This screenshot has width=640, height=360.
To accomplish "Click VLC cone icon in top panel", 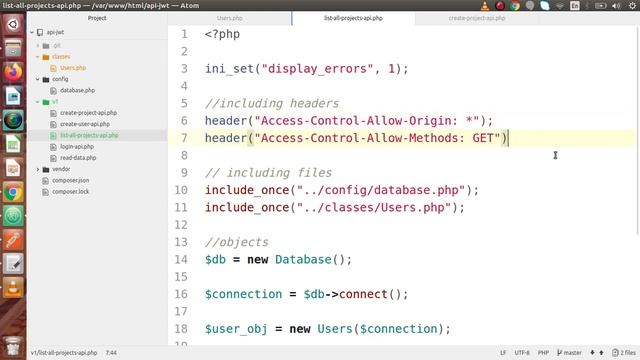I will (484, 5).
